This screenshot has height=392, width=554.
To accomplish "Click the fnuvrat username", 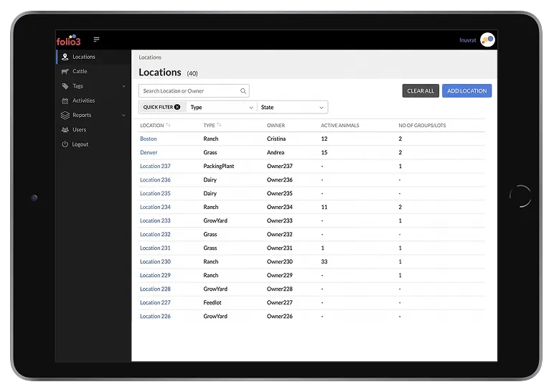I will (468, 40).
